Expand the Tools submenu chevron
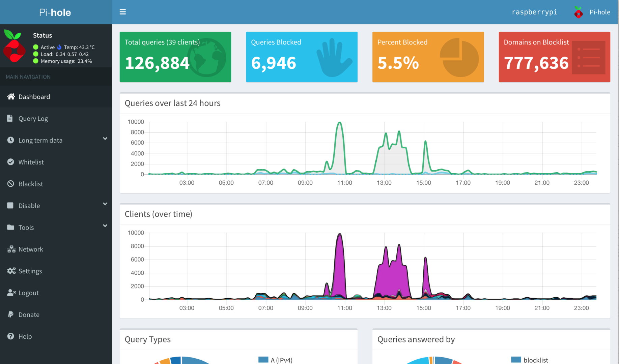Screen dimensions: 619x364 point(105,226)
